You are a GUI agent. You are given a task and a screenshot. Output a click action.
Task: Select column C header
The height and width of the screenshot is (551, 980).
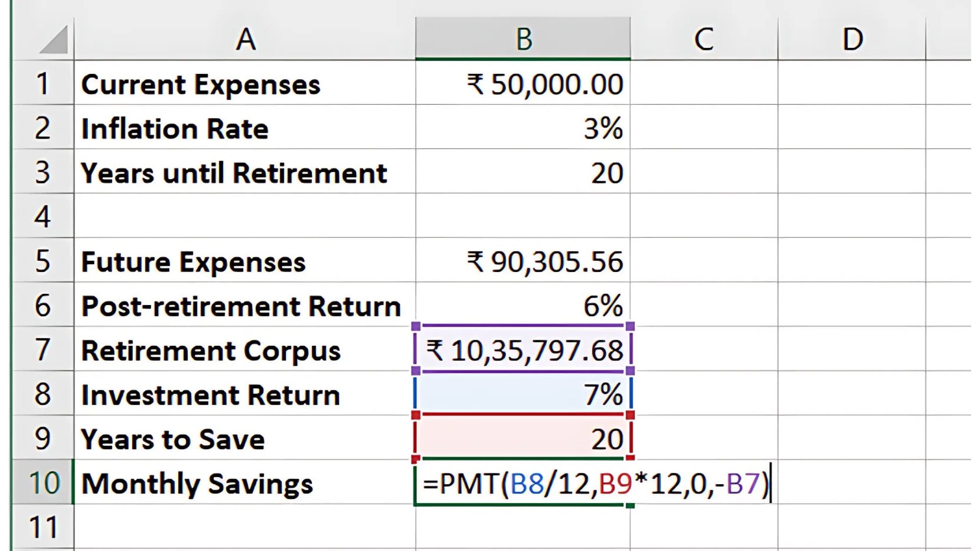[704, 39]
